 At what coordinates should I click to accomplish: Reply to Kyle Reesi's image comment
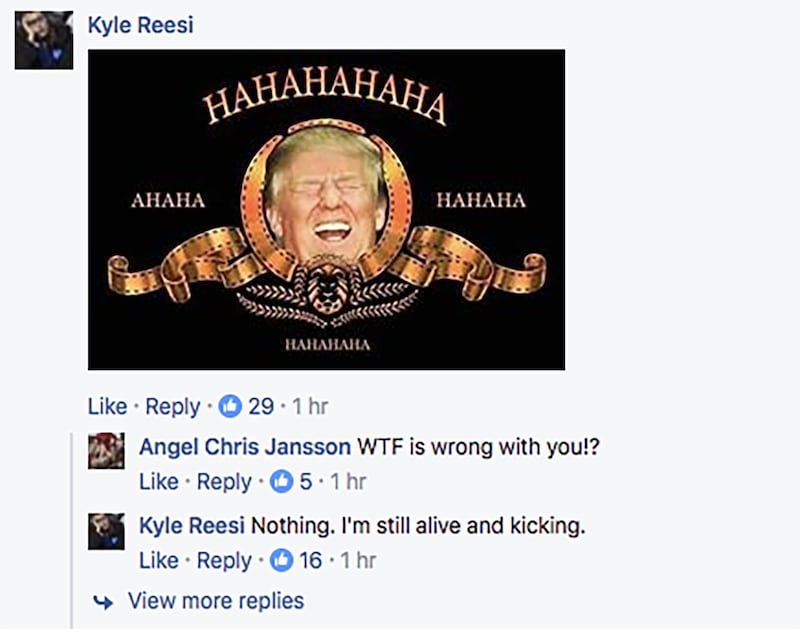[x=173, y=407]
